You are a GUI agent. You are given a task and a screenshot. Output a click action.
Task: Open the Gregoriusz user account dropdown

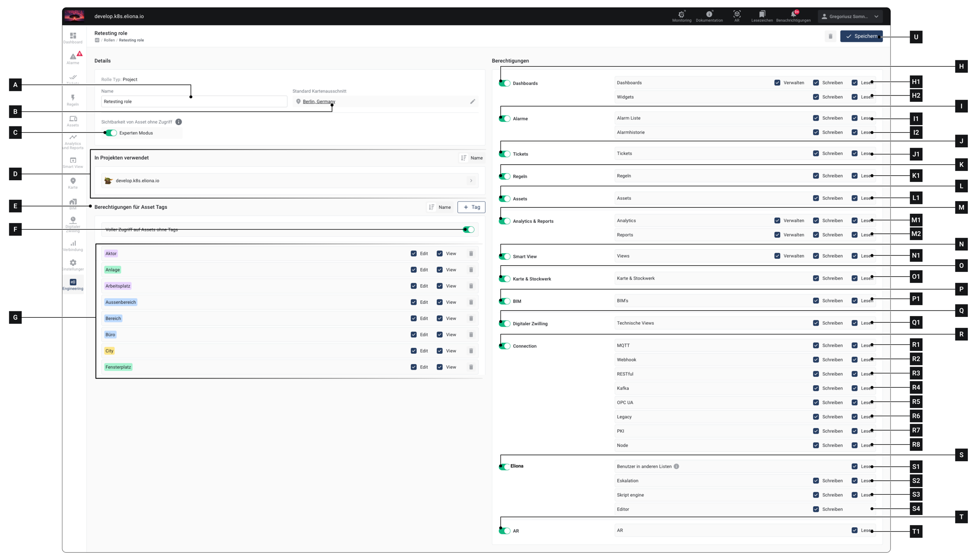pos(850,17)
